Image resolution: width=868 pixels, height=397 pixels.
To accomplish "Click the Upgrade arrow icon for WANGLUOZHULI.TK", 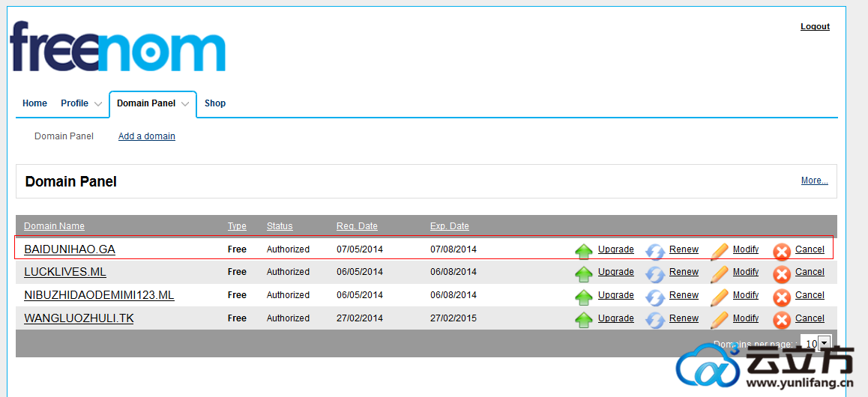I will (583, 321).
